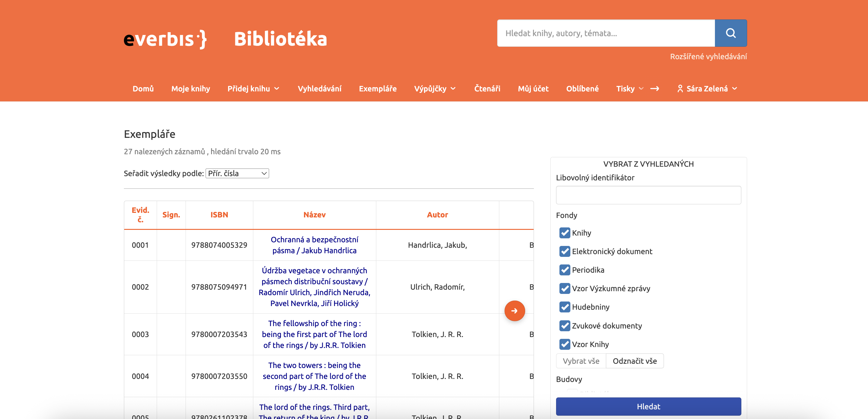Expand the Výpůjčky menu
This screenshot has height=419, width=868.
[x=435, y=89]
